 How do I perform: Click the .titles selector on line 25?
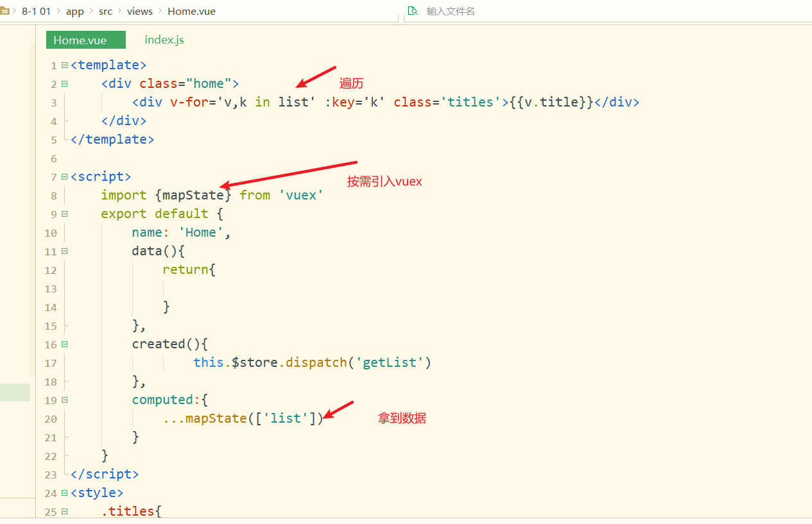(128, 512)
